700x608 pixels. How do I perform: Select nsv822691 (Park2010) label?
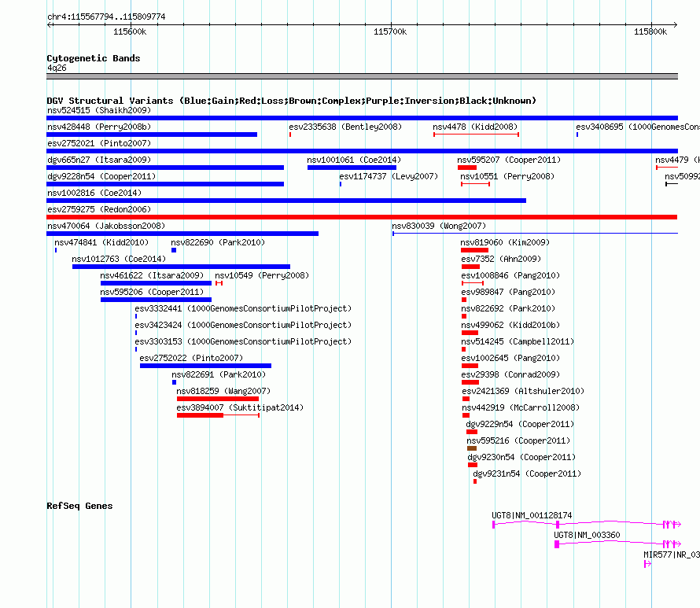tap(219, 374)
